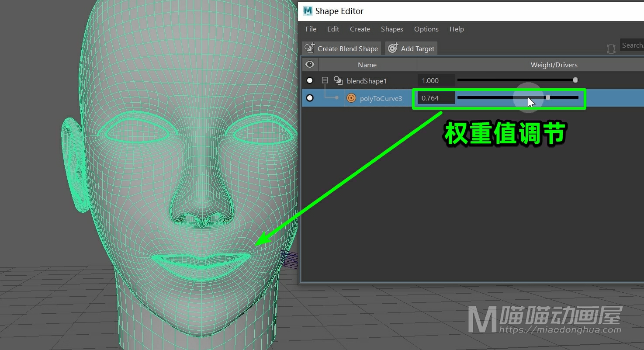
Task: Select the polyToCurve3 target row name
Action: pyautogui.click(x=381, y=99)
